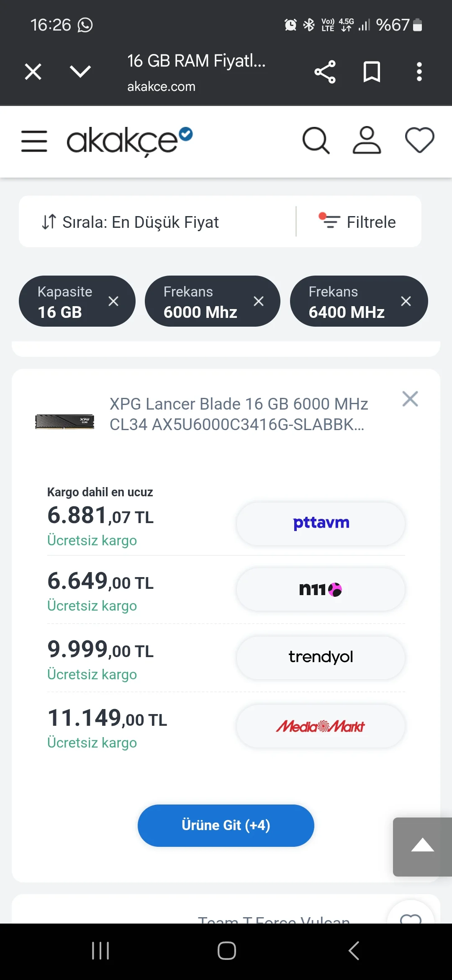The image size is (452, 980).
Task: Remove the Kapasite 16 GB filter
Action: click(113, 301)
